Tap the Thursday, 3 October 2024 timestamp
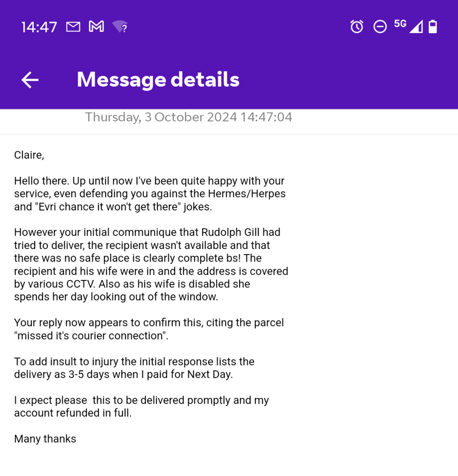This screenshot has width=458, height=476. pyautogui.click(x=188, y=117)
